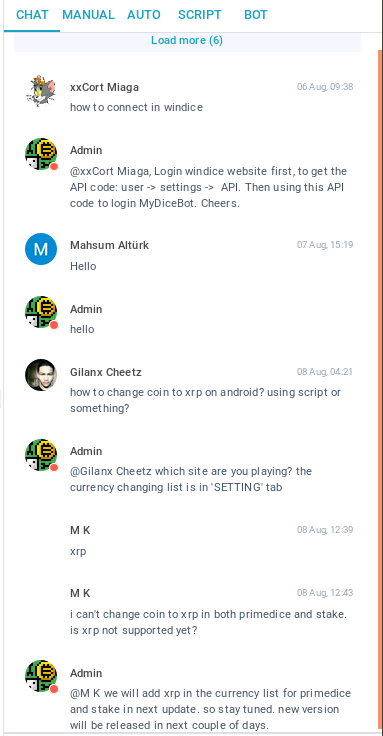Image resolution: width=383 pixels, height=736 pixels.
Task: Click Load more (6) messages
Action: tap(187, 41)
